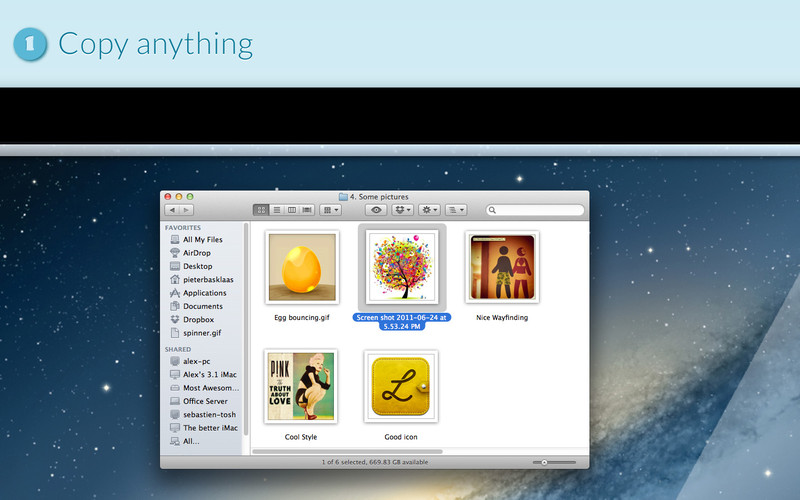Connect to alex-pc shared computer

click(196, 361)
